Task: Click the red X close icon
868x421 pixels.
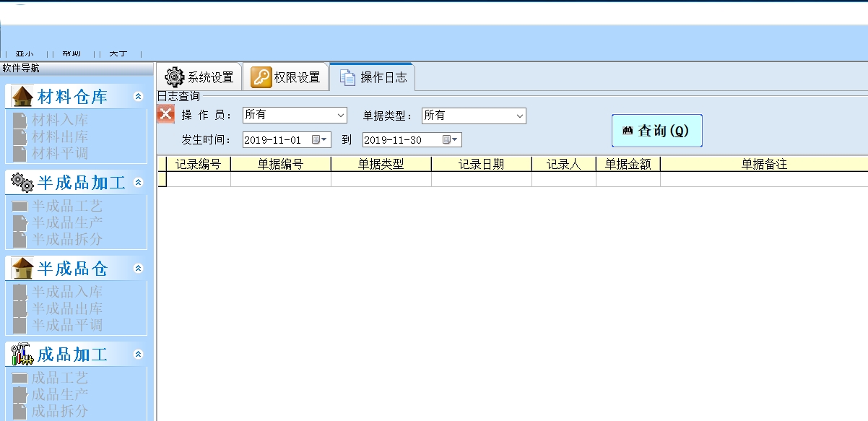Action: click(x=166, y=114)
